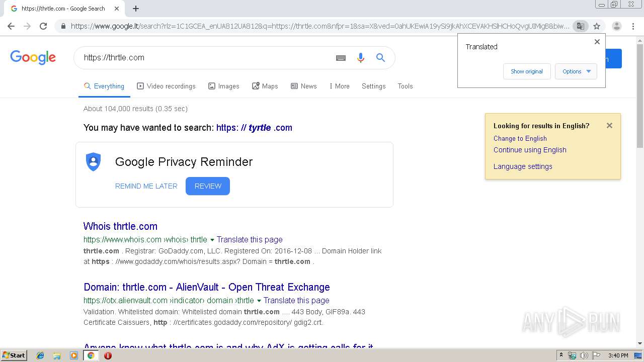Open the dropdown arrow beside the alienvault result URL
Image resolution: width=644 pixels, height=362 pixels.
coord(259,301)
